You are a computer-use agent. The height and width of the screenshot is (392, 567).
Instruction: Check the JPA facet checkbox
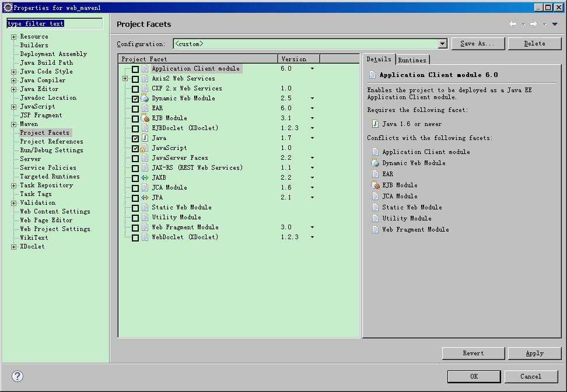point(135,198)
